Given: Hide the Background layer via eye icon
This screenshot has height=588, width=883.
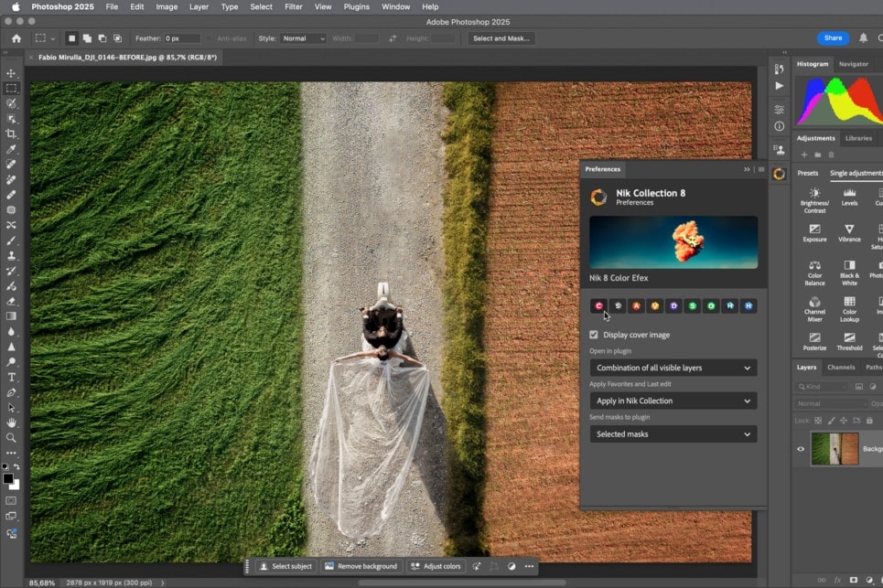Looking at the screenshot, I should 801,449.
